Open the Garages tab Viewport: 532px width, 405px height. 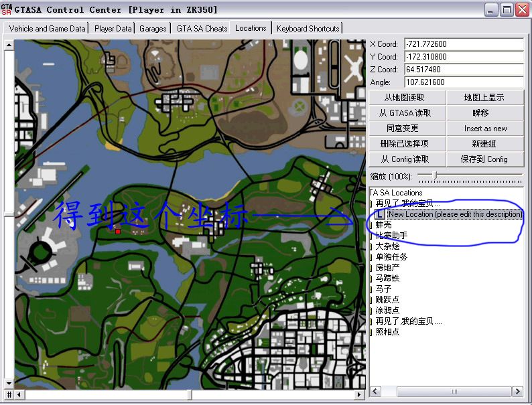click(x=153, y=29)
